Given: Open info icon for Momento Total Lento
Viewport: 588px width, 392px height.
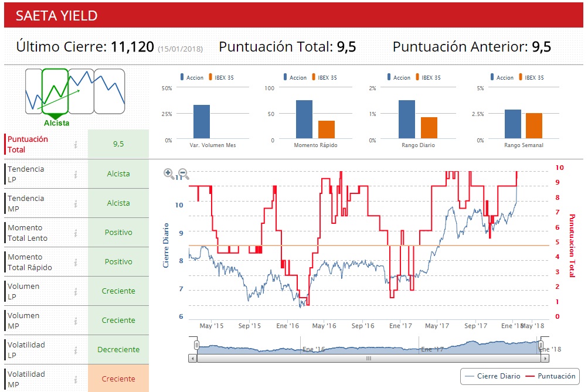Looking at the screenshot, I should 76,233.
